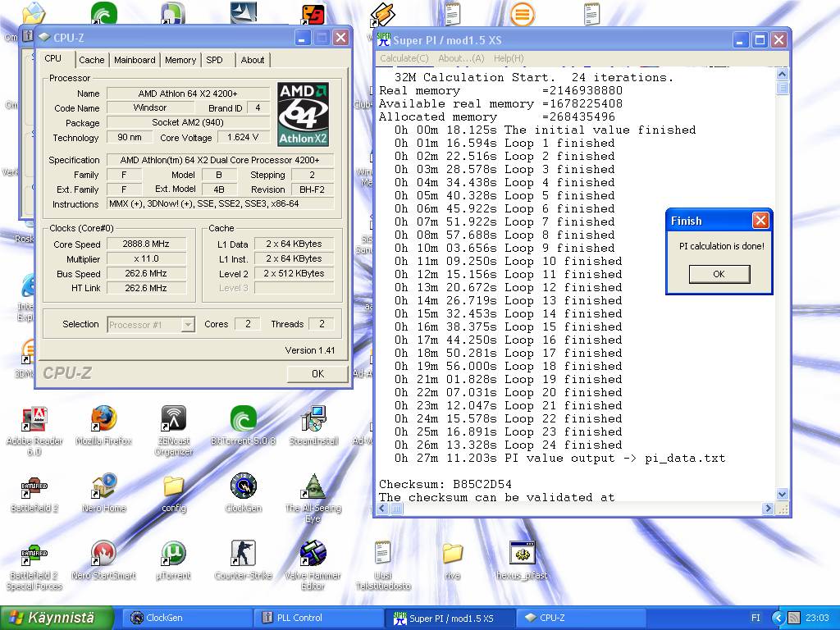Click the Super PI horizontal scrollbar right arrow
Image resolution: width=840 pixels, height=630 pixels.
[768, 509]
